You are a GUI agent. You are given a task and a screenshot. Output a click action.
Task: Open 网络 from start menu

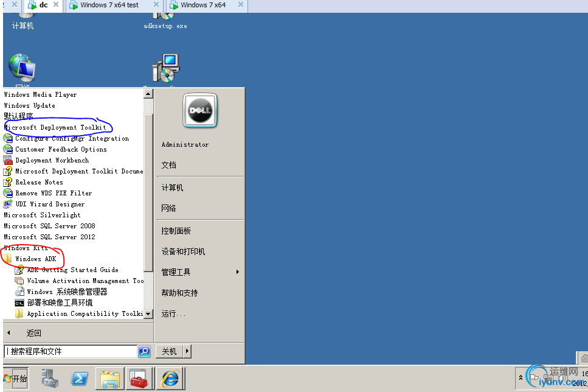(x=169, y=208)
